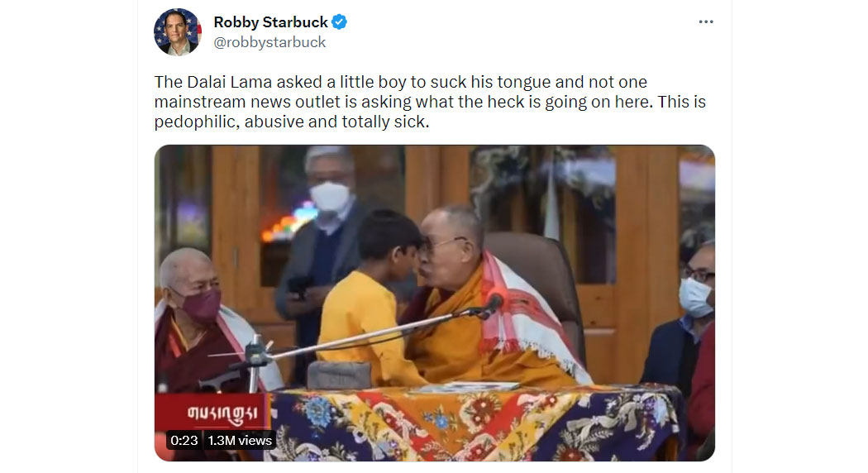Click the Robby Starbuck display name
Screen dimensions: 868x473
tap(270, 22)
